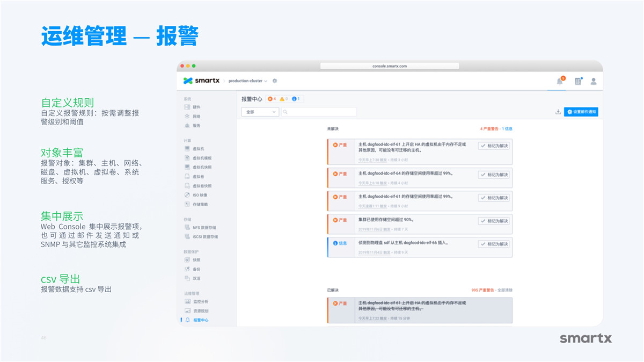Mark sdf disk inserted info as resolved
Image resolution: width=644 pixels, height=362 pixels.
494,244
